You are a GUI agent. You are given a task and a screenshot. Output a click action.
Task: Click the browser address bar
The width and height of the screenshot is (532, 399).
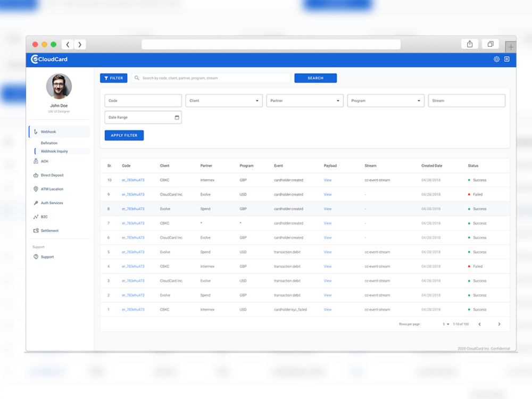pyautogui.click(x=271, y=45)
